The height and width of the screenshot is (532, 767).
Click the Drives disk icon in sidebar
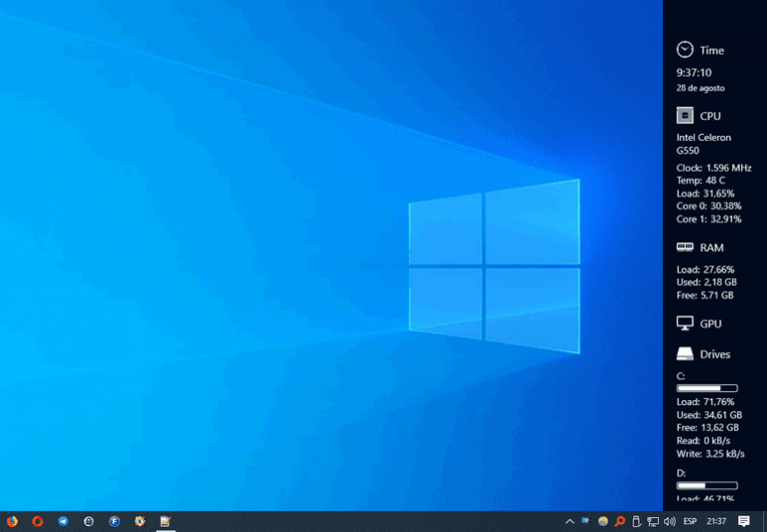[x=684, y=354]
